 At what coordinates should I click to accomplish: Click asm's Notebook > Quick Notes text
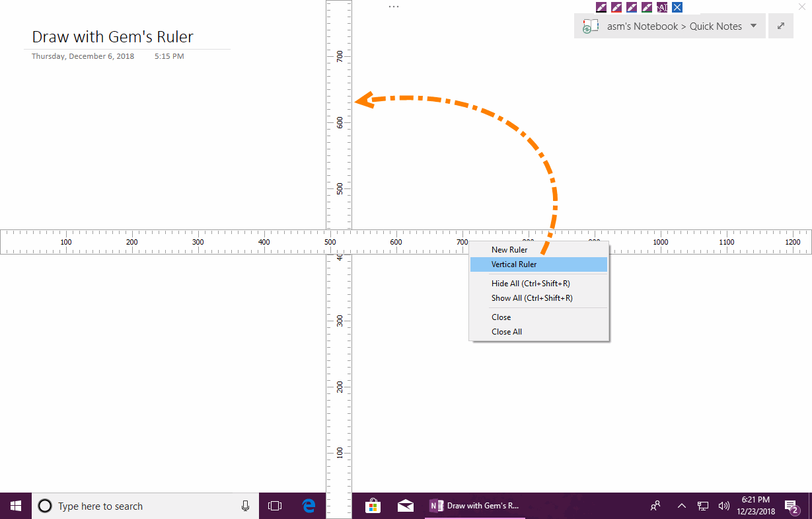coord(675,26)
